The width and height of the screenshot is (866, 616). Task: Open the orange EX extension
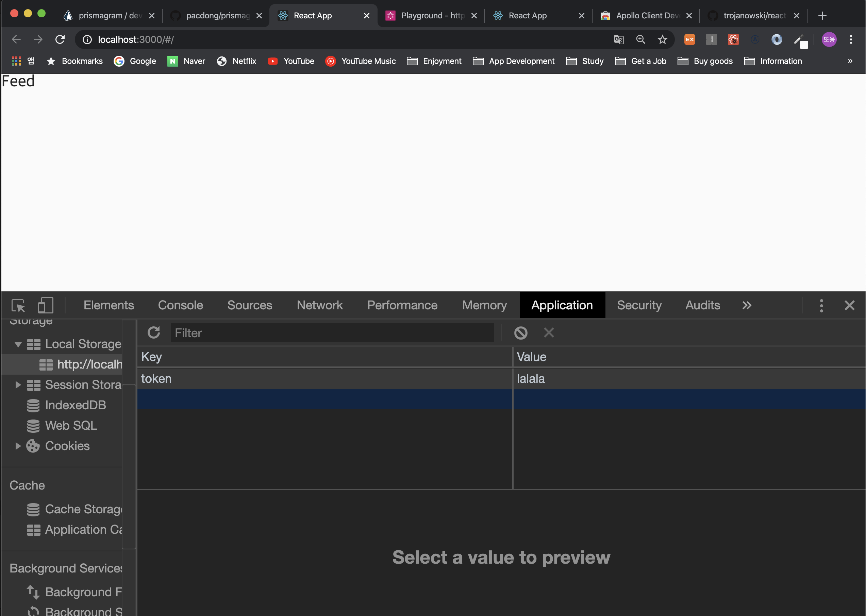[689, 39]
